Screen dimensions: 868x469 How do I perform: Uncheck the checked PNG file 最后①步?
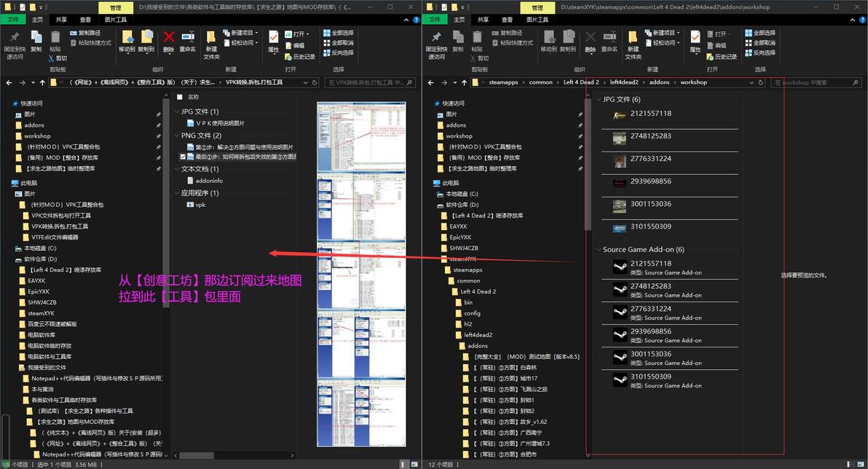pos(183,157)
